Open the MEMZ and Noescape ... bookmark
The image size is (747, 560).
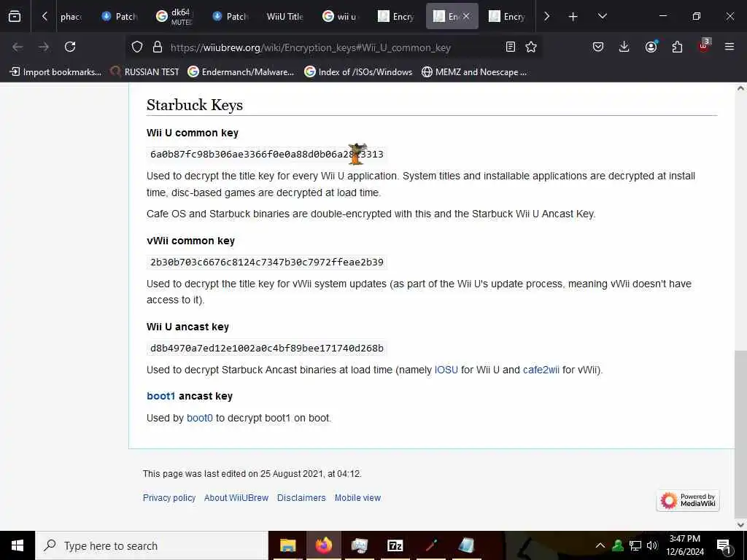pyautogui.click(x=474, y=72)
